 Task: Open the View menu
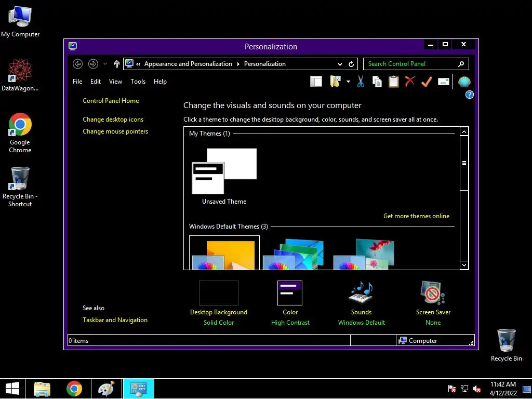click(x=115, y=82)
